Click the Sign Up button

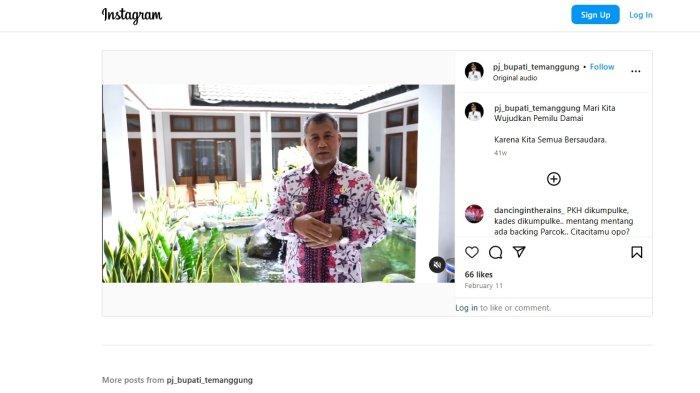595,15
